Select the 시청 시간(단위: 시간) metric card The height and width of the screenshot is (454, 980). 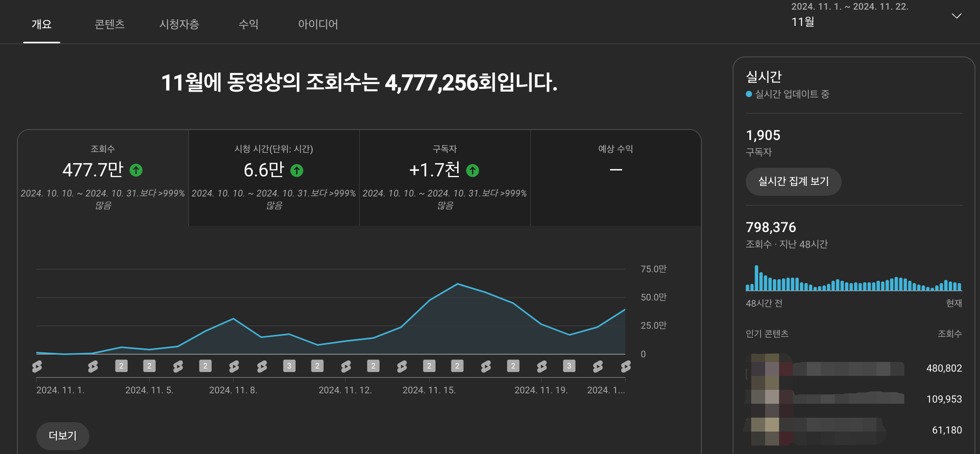274,178
